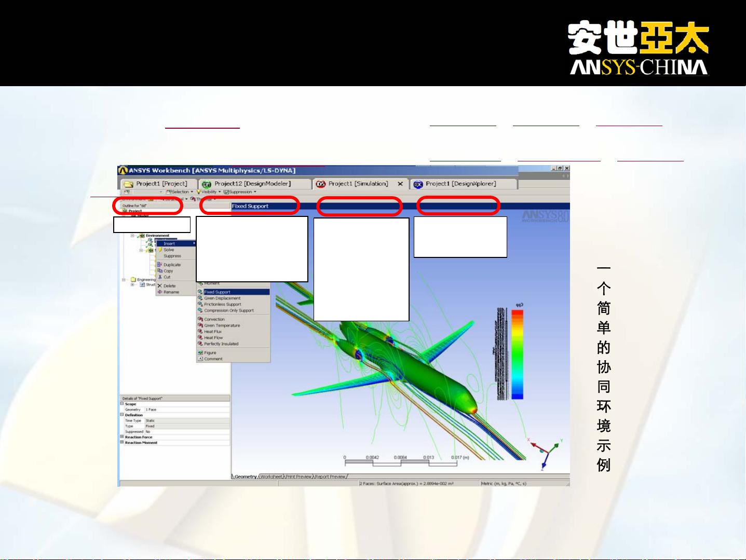Screen dimensions: 746x560
Task: Select Fixed Support in Insert submenu
Action: click(x=233, y=292)
